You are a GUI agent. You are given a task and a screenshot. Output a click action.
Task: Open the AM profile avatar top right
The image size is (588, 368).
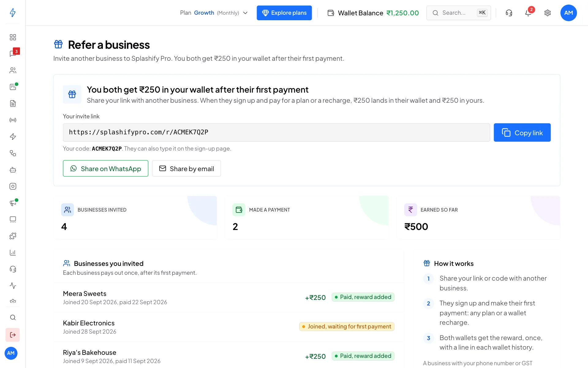click(568, 13)
